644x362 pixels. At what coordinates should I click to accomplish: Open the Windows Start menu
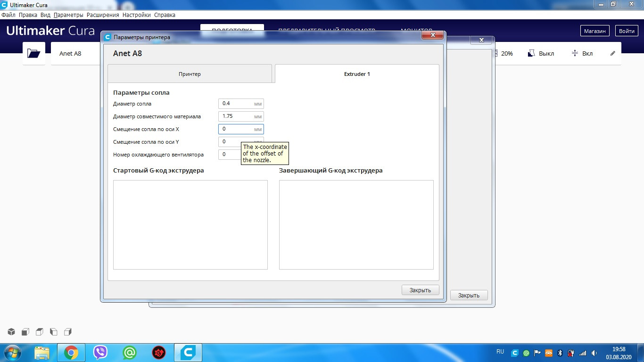[x=12, y=352]
